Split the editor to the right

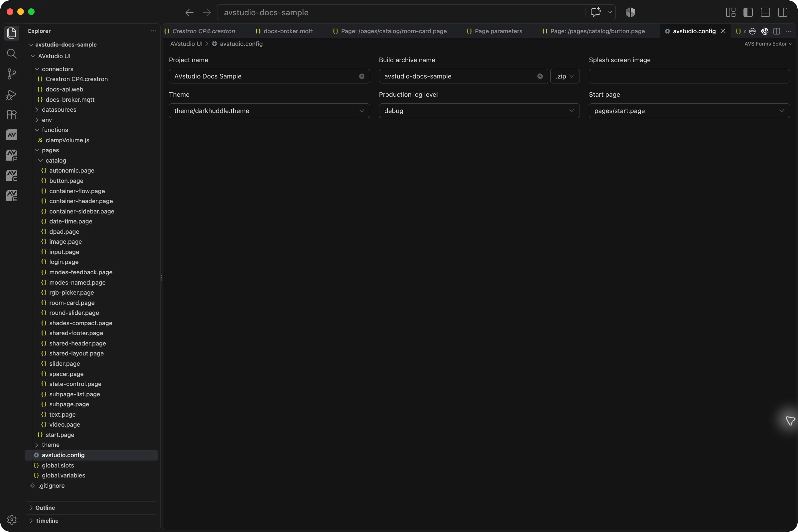point(777,31)
